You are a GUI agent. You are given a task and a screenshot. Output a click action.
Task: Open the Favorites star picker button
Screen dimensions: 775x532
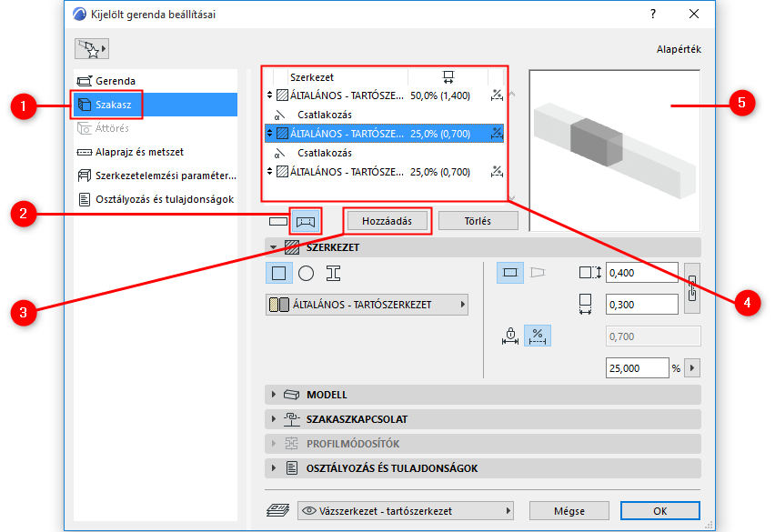tap(92, 49)
